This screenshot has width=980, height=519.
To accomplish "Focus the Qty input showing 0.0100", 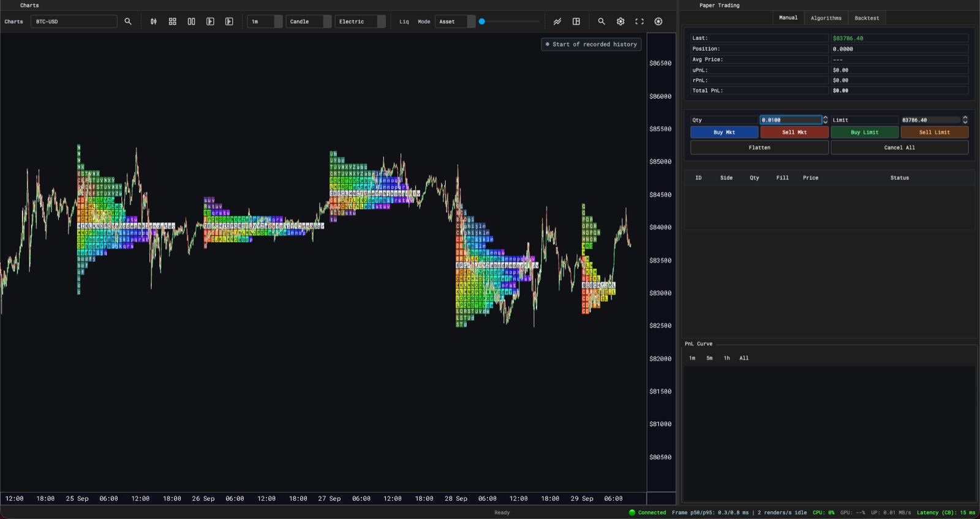I will point(791,120).
